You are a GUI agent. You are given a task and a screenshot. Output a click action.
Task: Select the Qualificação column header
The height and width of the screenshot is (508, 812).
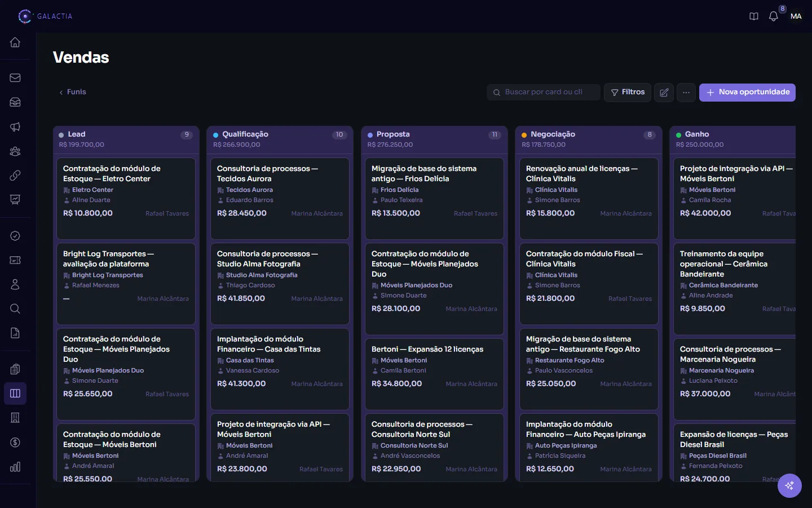[280, 139]
